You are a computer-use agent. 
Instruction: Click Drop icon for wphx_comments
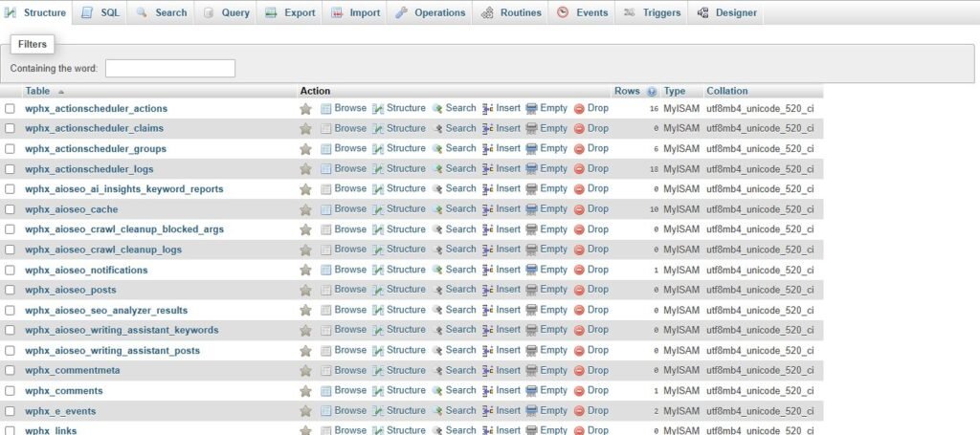(579, 391)
